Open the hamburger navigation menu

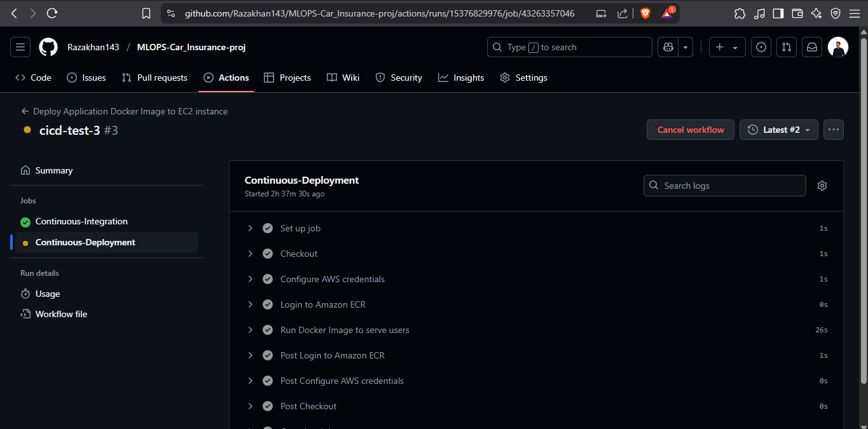(20, 47)
